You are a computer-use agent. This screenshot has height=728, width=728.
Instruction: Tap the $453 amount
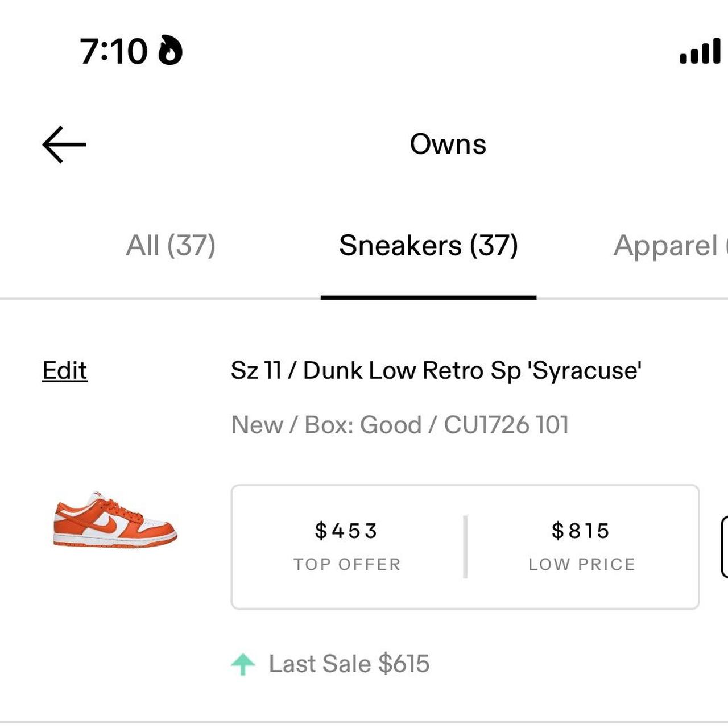(346, 531)
